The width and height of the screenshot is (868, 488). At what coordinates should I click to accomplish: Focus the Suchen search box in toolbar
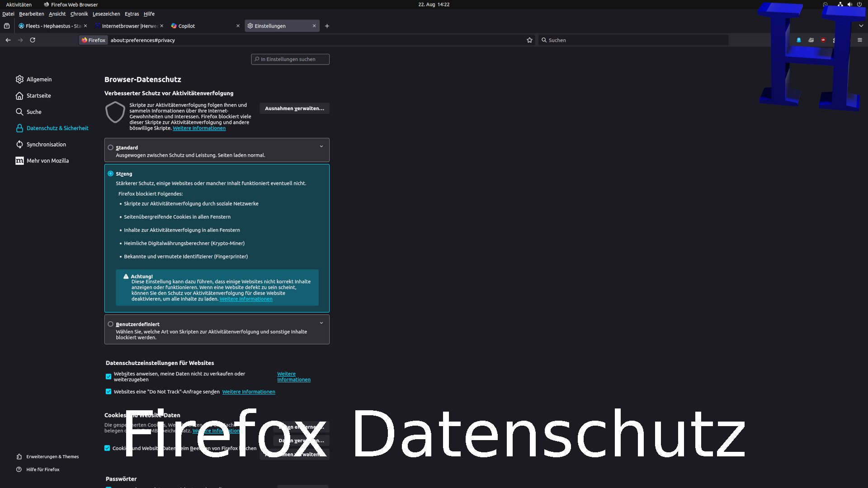(x=633, y=40)
